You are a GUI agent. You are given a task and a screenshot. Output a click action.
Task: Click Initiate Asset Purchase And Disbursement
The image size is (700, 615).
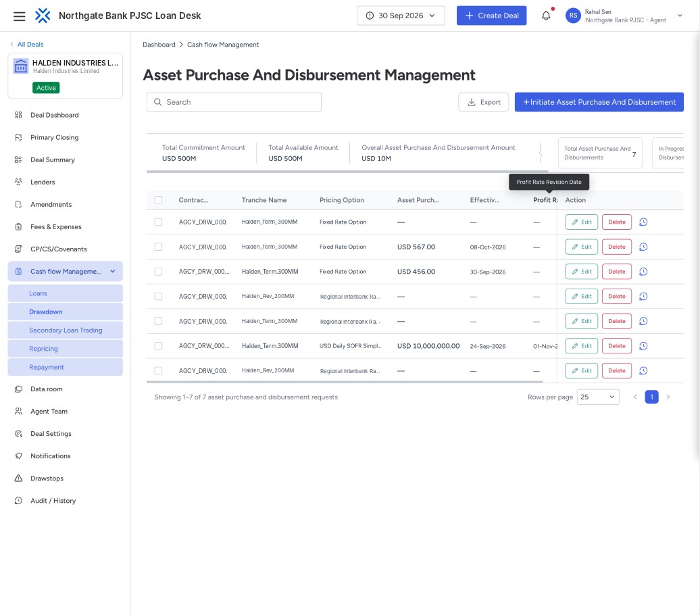pyautogui.click(x=599, y=102)
